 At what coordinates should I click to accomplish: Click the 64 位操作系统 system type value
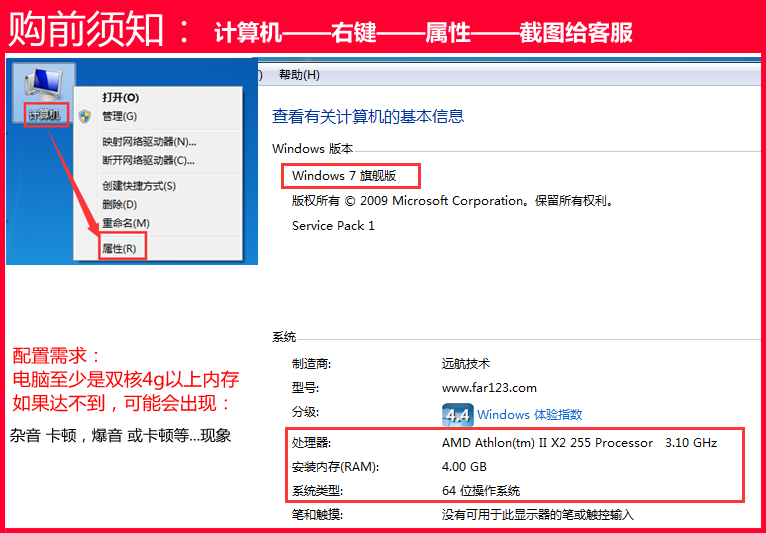tap(481, 490)
